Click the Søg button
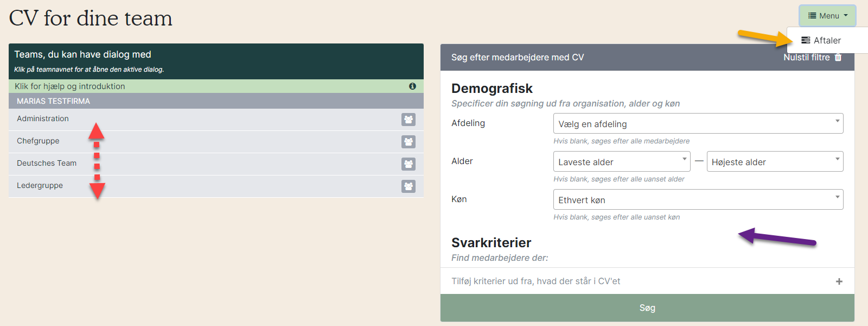Image resolution: width=868 pixels, height=326 pixels. pos(647,308)
